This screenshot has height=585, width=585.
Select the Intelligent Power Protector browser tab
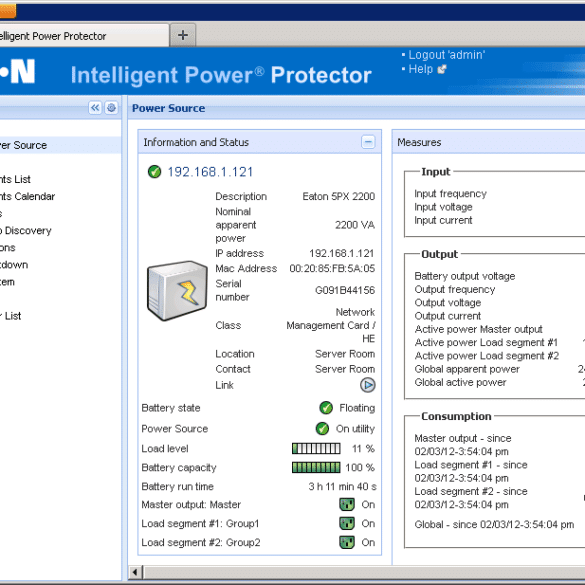pyautogui.click(x=84, y=36)
